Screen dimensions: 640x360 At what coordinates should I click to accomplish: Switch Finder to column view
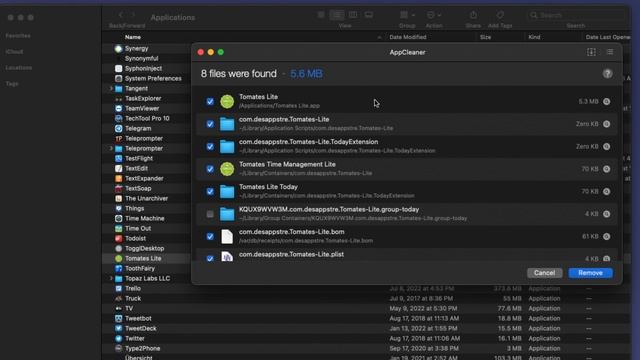tap(353, 15)
